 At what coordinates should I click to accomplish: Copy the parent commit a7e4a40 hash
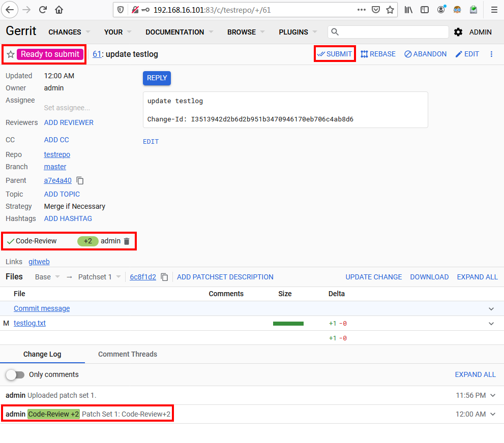80,180
